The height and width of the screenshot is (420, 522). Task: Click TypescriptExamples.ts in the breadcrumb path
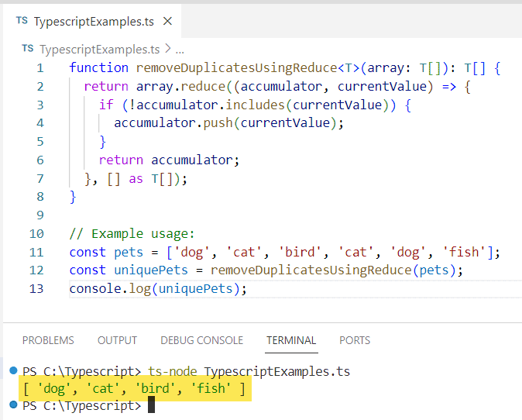(100, 50)
